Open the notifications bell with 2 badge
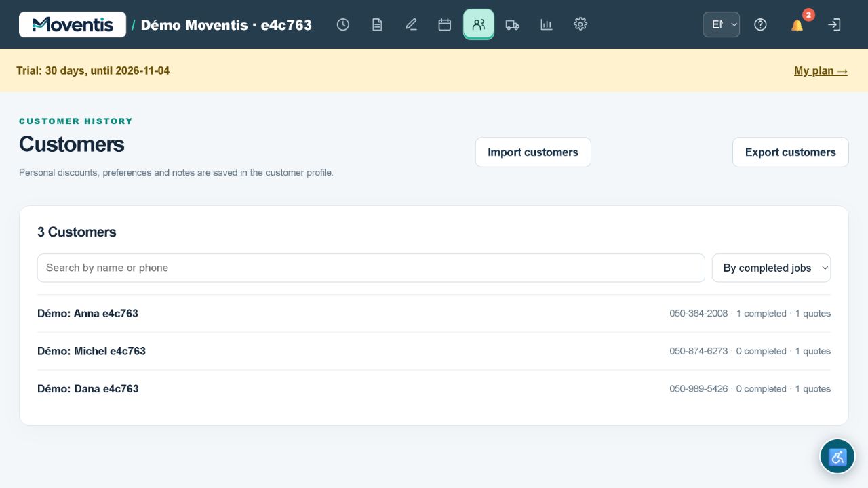 [797, 24]
